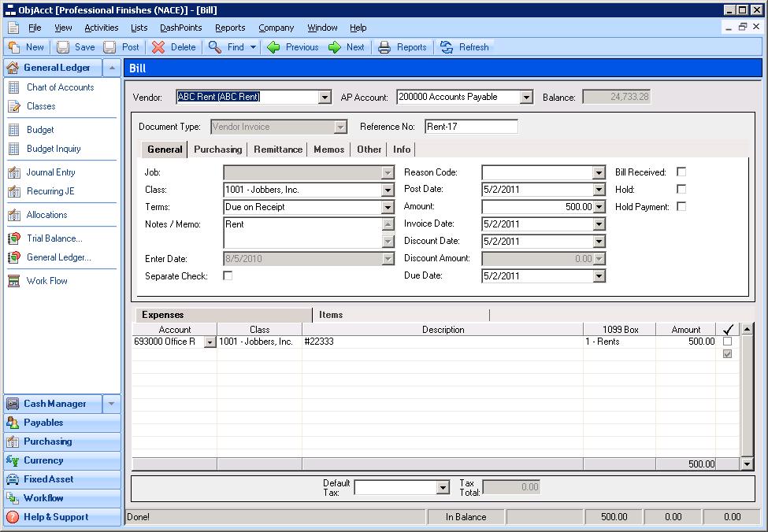Viewport: 768px width, 532px height.
Task: Click the red Delete X icon
Action: pyautogui.click(x=158, y=47)
